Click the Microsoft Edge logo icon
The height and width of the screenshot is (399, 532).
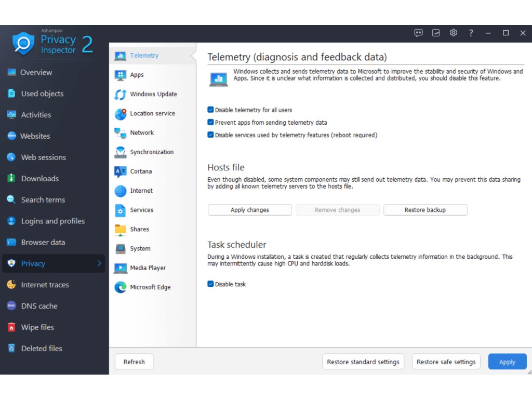pos(121,287)
